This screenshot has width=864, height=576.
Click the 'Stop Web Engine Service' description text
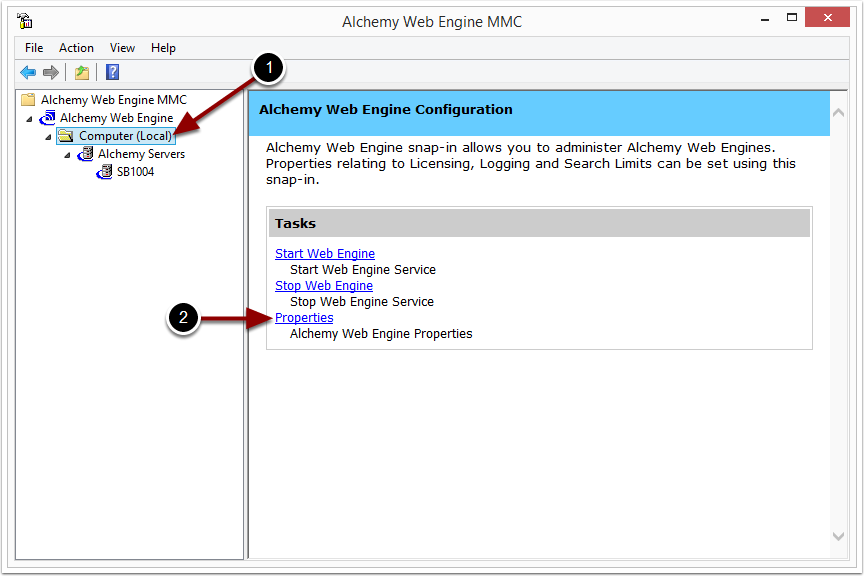coord(362,302)
